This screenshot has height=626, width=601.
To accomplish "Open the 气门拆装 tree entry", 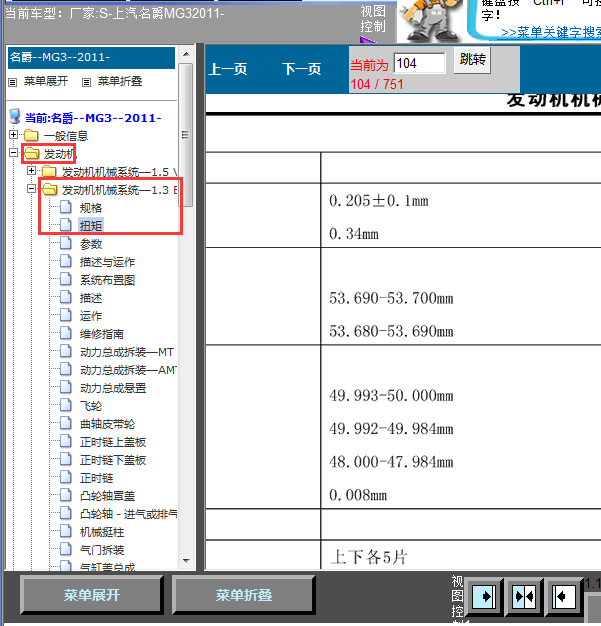I will (x=101, y=550).
